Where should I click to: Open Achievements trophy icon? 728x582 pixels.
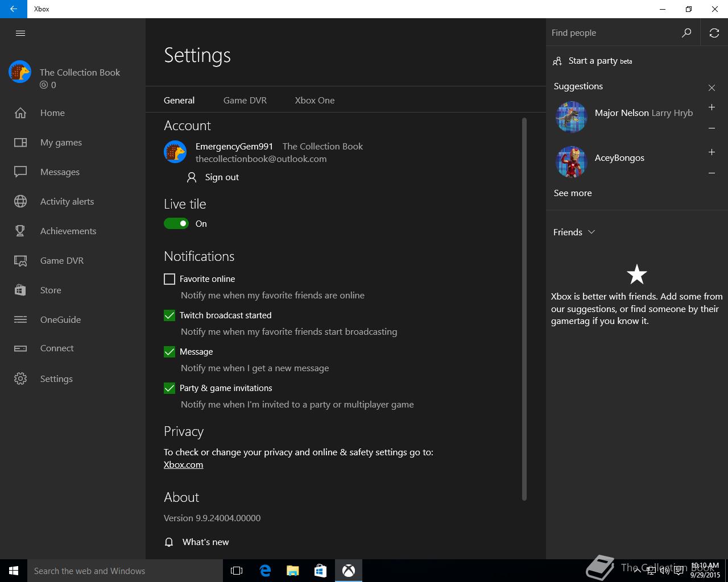click(20, 231)
